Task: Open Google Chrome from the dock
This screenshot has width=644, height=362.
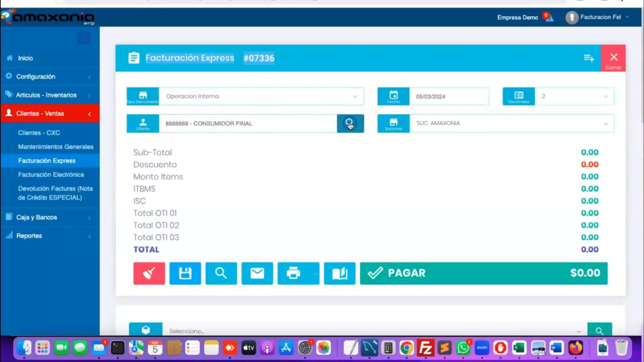Action: 407,348
